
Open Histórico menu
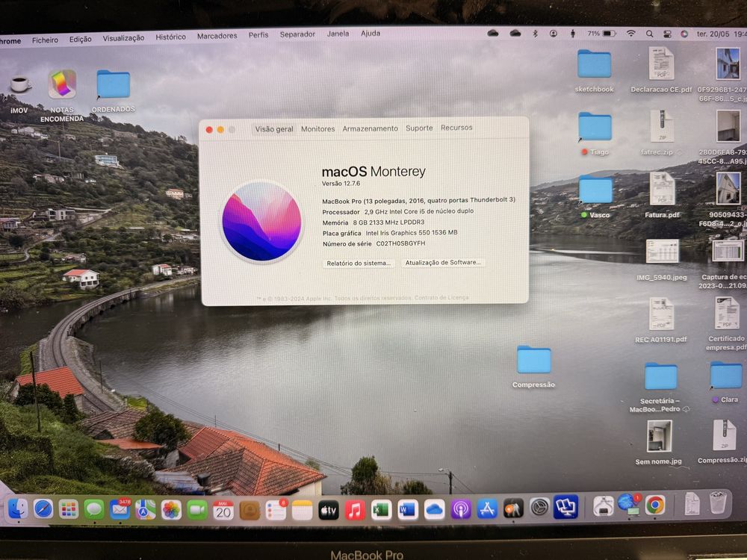(170, 37)
